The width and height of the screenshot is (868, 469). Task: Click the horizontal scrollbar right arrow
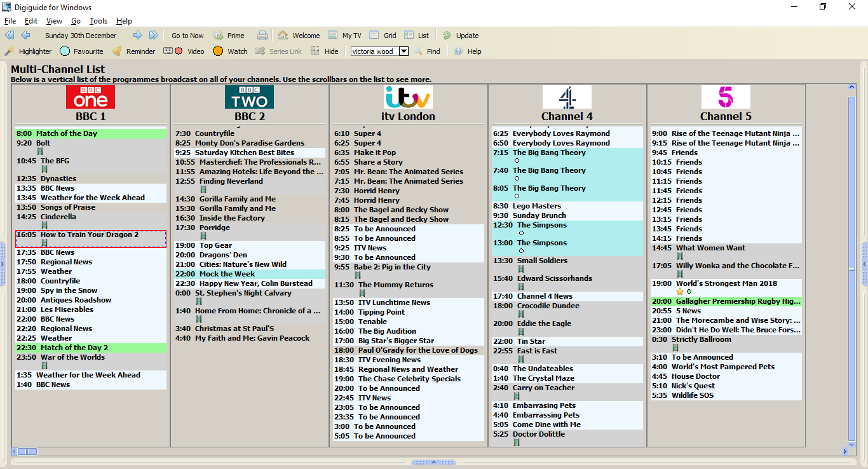click(x=844, y=451)
